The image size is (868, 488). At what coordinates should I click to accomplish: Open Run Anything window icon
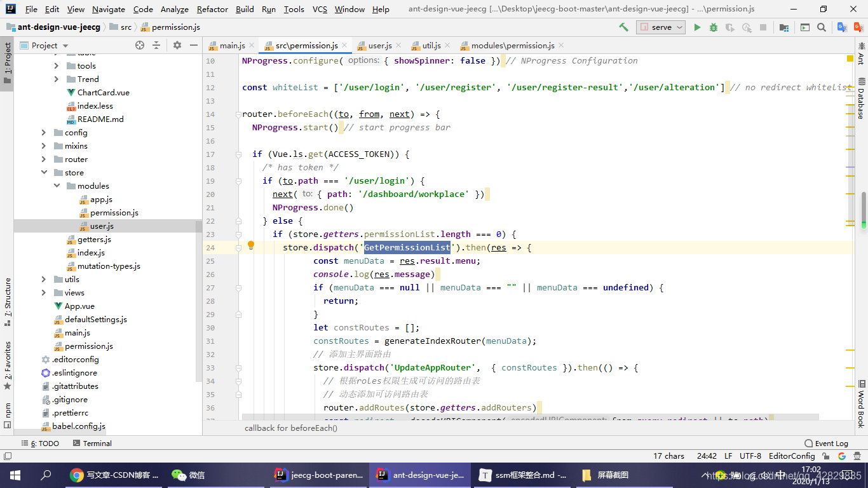(805, 27)
